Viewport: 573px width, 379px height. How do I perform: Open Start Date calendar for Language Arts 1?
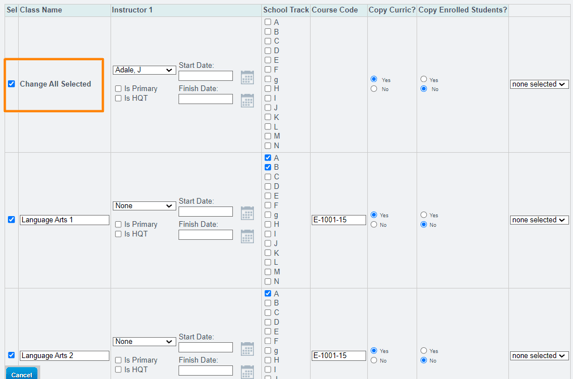[247, 213]
